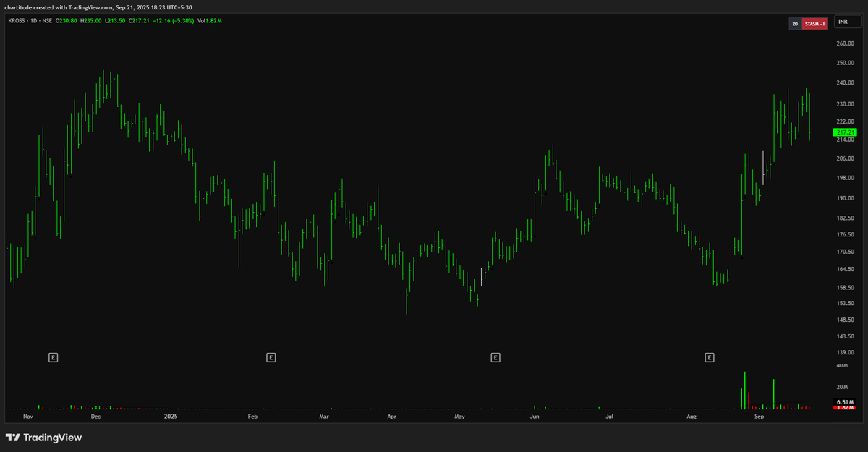Viewport: 868px width, 452px height.
Task: Open the February earnings E marker
Action: [x=271, y=357]
